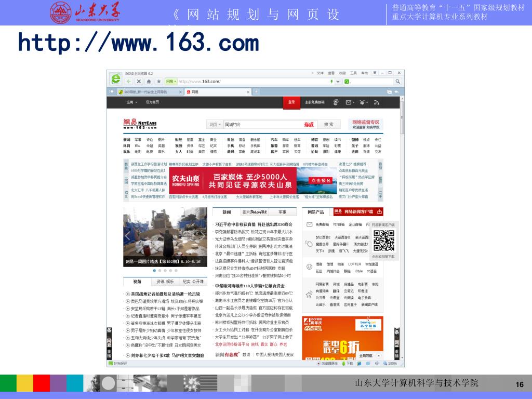Select the 视频 tab below the carousel

(x=137, y=282)
